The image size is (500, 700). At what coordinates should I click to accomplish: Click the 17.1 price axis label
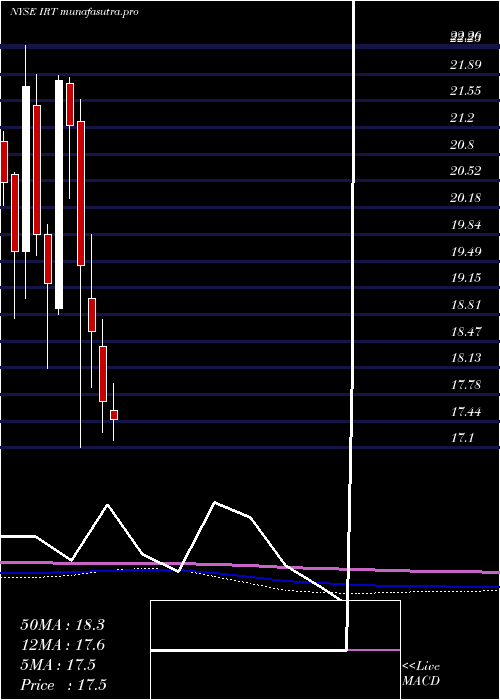click(x=462, y=438)
